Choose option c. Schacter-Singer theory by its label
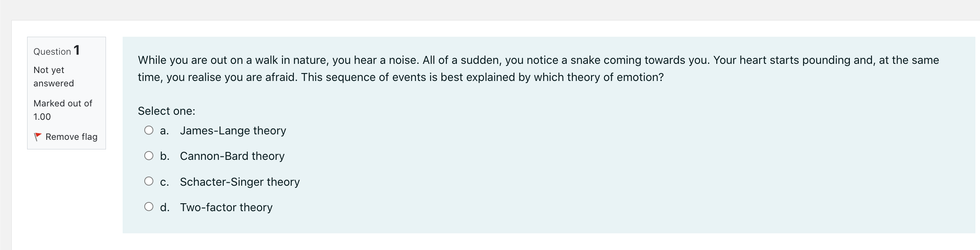980x250 pixels. pos(239,182)
